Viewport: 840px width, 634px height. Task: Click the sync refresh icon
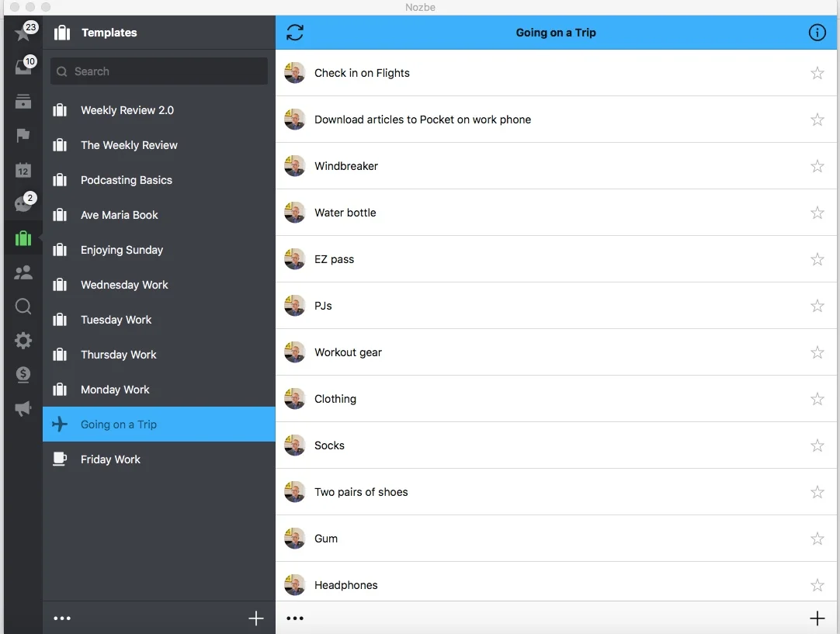pos(295,33)
